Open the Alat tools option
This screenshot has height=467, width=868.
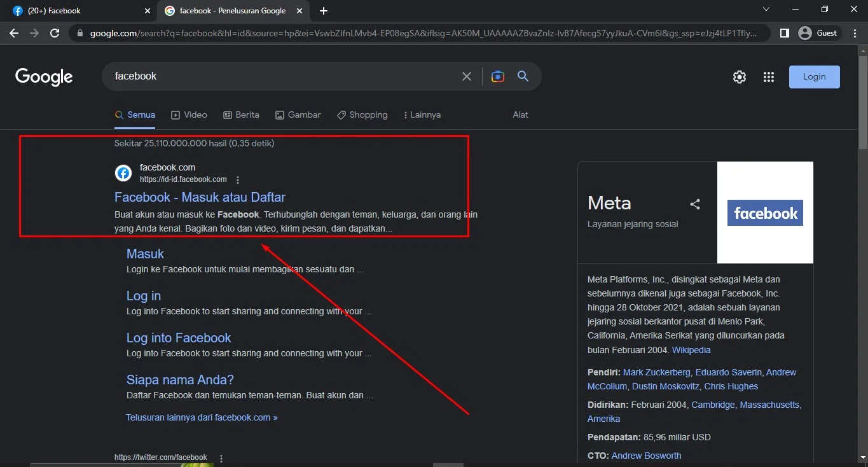521,115
